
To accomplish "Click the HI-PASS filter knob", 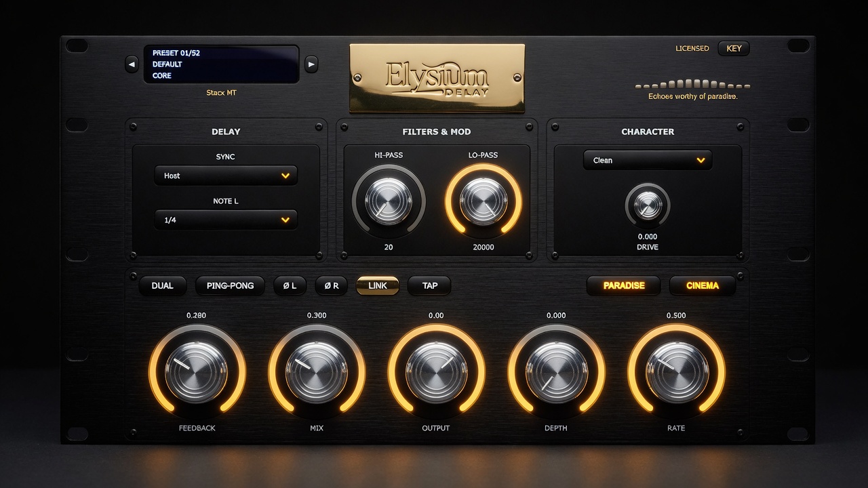I will [x=389, y=201].
